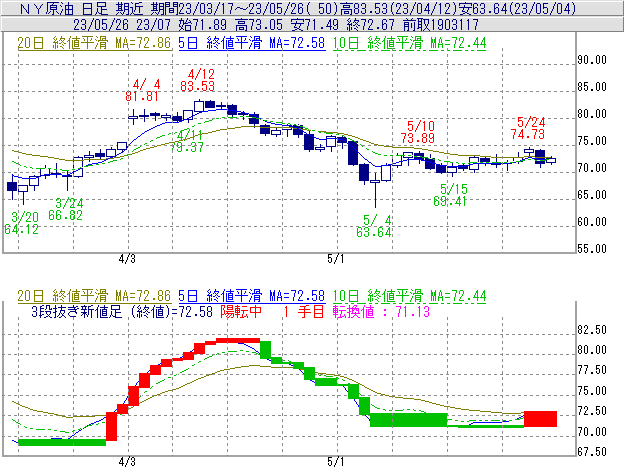The height and width of the screenshot is (475, 624).
Task: Click the 4/3 date label on upper chart axis
Action: (127, 259)
